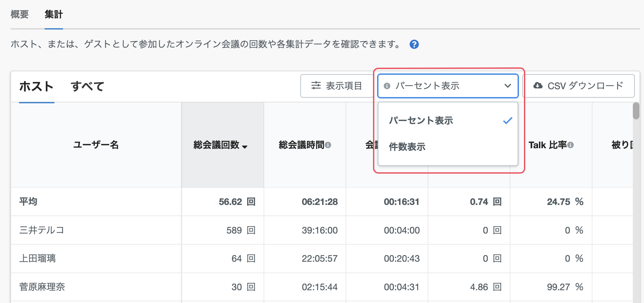Select the 集計 tab
Screen dimensions: 644x303
pyautogui.click(x=54, y=14)
